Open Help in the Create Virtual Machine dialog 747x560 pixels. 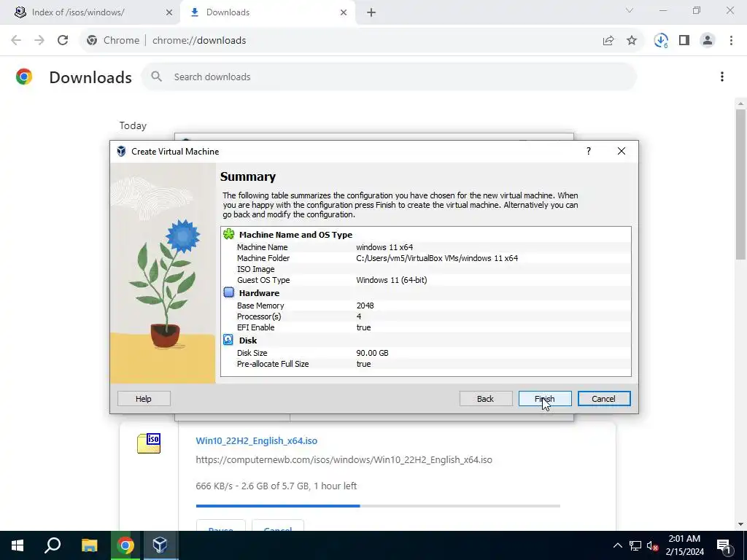point(144,399)
